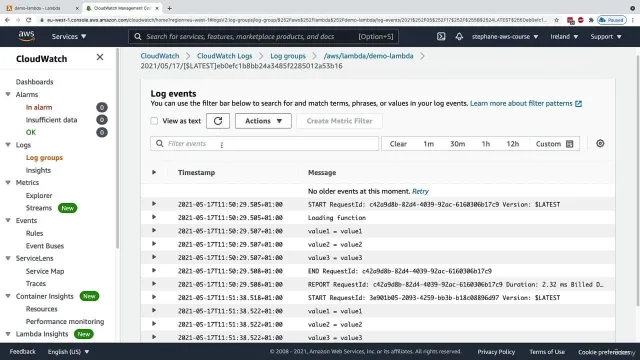The width and height of the screenshot is (640, 360).
Task: Click the Retry link for older events
Action: [420, 191]
